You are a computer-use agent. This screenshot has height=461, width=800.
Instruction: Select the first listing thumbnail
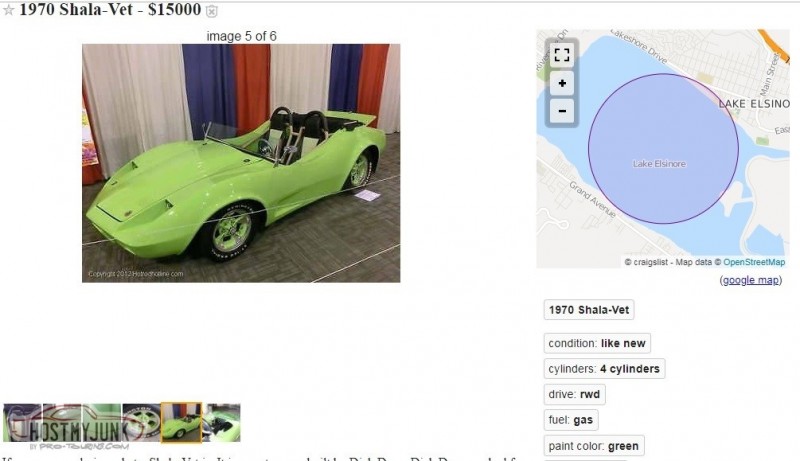point(22,423)
